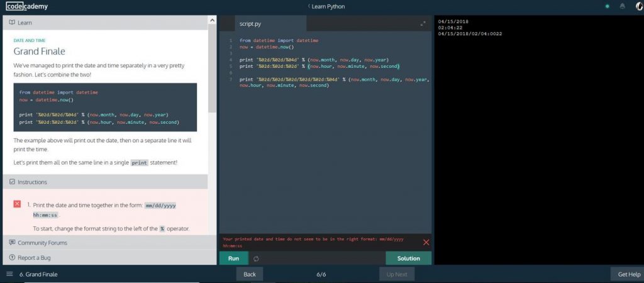The height and width of the screenshot is (283, 644).
Task: Click the console output '02:04:22'
Action: 450,28
